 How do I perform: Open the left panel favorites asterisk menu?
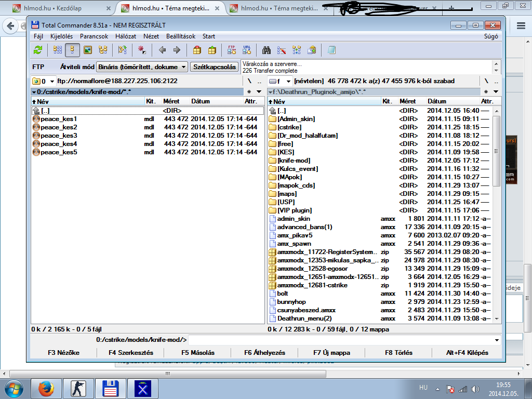pyautogui.click(x=249, y=92)
